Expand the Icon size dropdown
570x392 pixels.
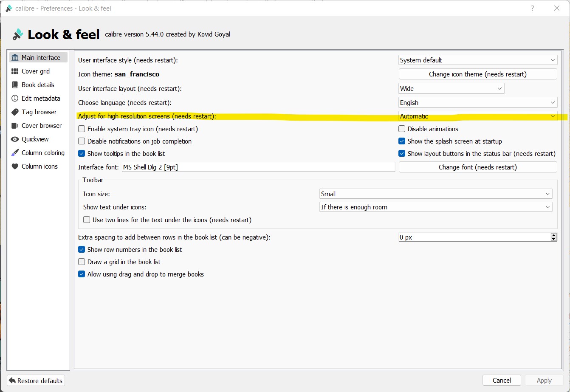point(435,194)
